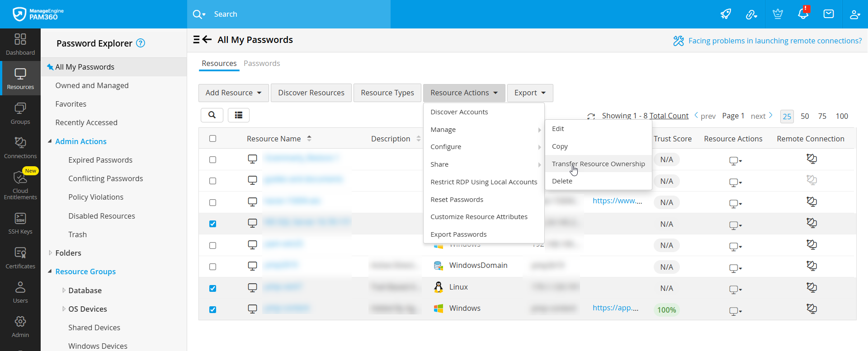Check the WindowsDomain resource row checkbox
The width and height of the screenshot is (868, 351).
point(213,267)
